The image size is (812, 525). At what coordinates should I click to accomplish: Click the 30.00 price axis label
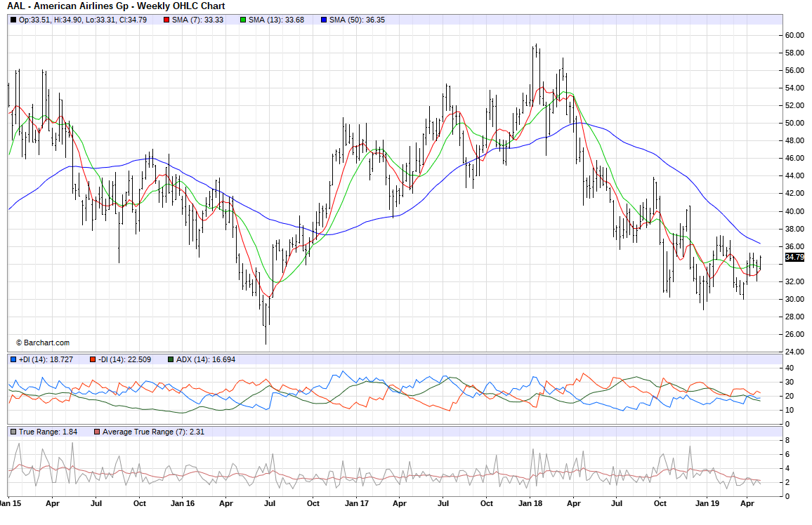click(x=795, y=300)
